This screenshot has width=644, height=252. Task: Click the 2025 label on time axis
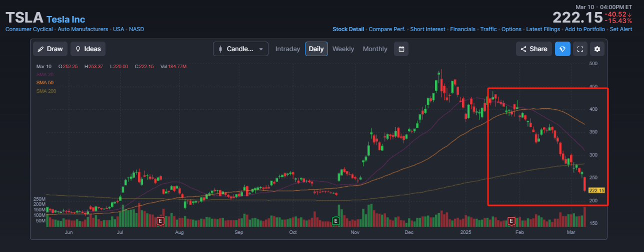tap(466, 232)
